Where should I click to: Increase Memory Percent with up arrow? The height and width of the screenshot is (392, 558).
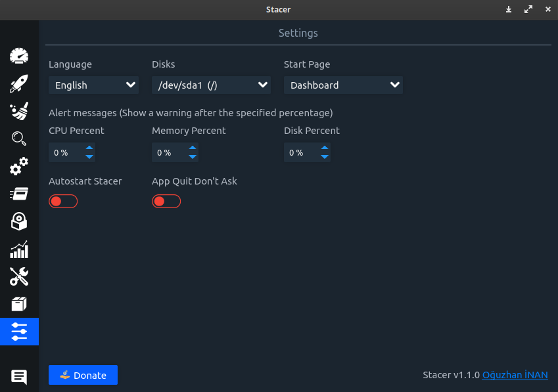(x=193, y=148)
